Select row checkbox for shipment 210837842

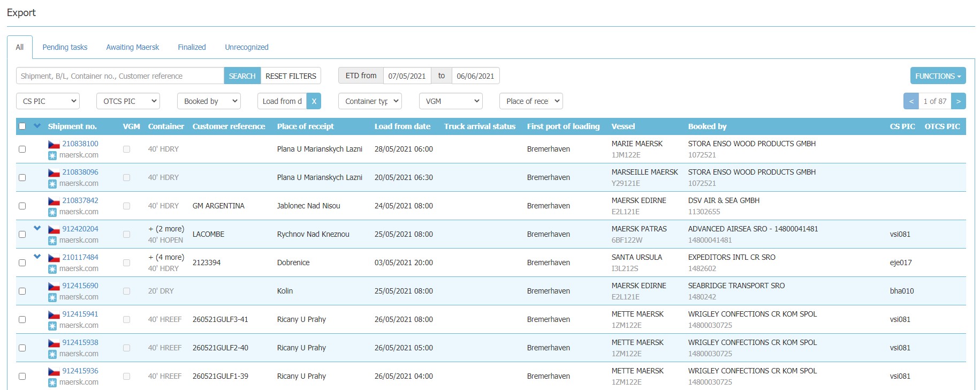[x=22, y=206]
